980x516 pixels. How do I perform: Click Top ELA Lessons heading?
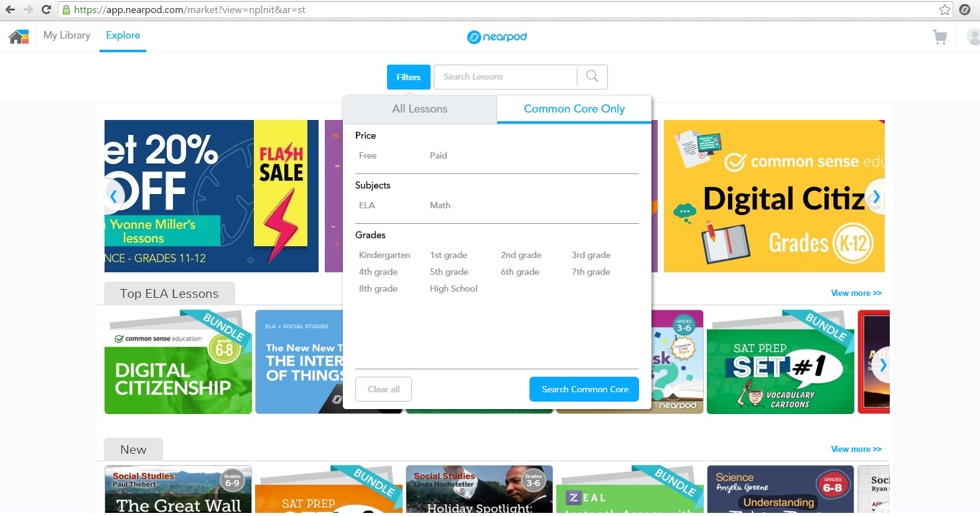(x=169, y=293)
